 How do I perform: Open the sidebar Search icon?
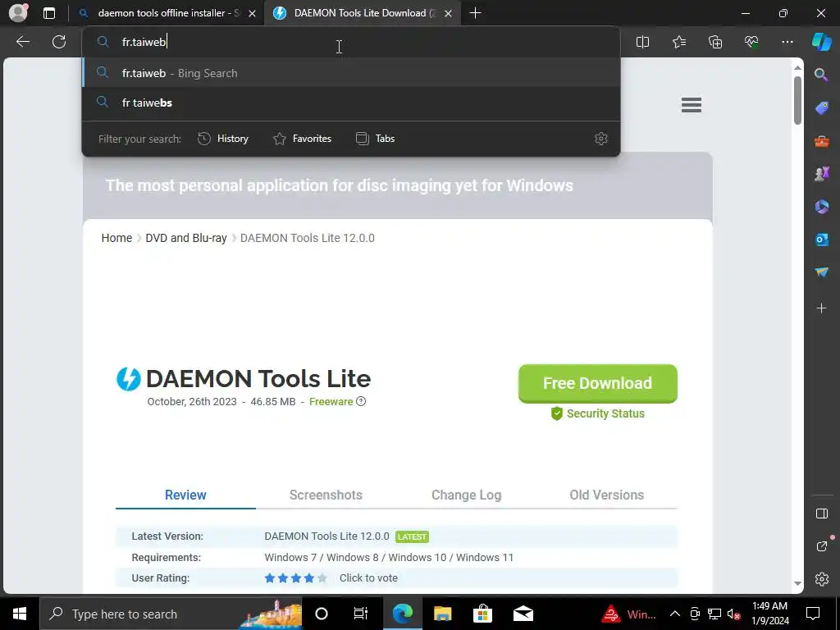point(821,75)
